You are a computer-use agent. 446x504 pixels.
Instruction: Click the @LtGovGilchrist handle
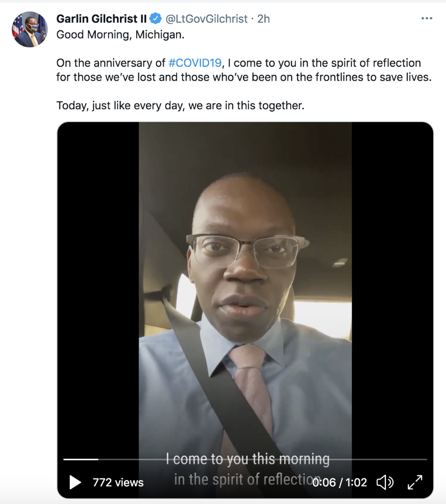point(207,19)
